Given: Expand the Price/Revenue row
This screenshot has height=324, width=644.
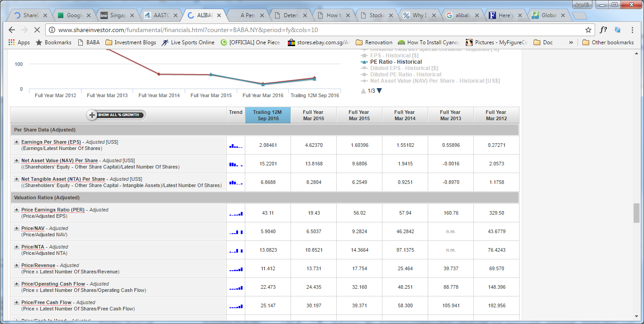Looking at the screenshot, I should coord(17,265).
